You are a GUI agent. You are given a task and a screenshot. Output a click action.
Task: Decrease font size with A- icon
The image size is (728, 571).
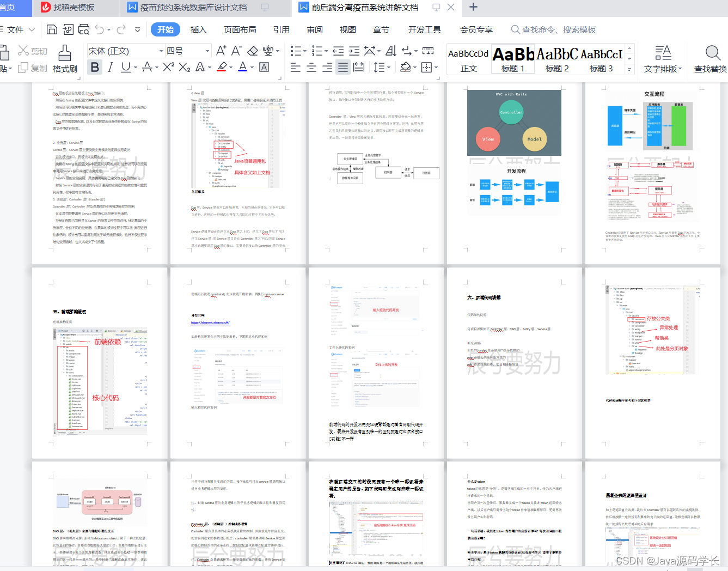coord(237,51)
